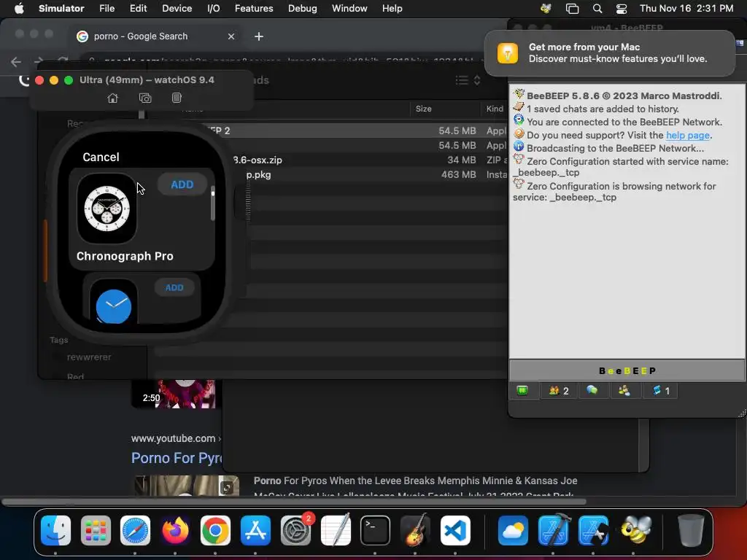Sort Finder files by Kind column
The height and width of the screenshot is (560, 747).
[495, 109]
